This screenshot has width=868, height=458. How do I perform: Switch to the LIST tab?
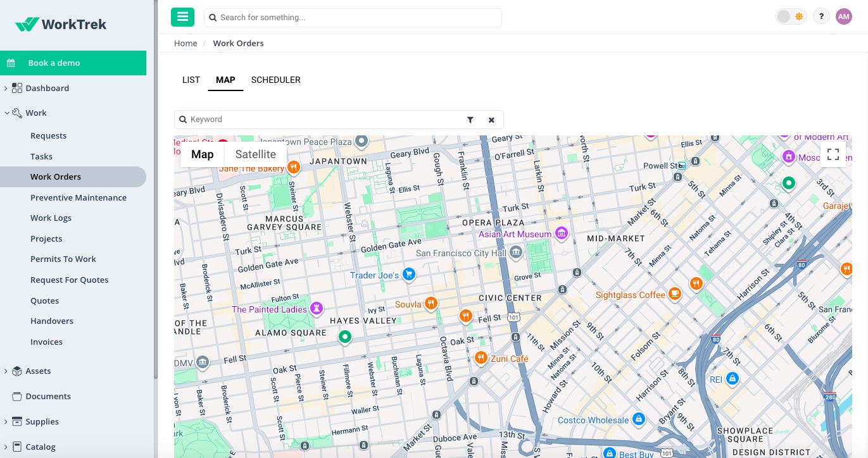[x=191, y=80]
